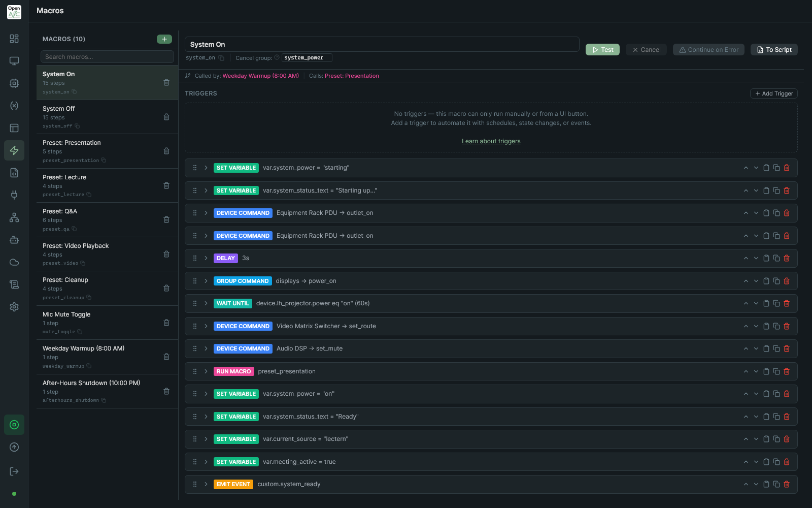Delete the Preset: Lecture macro
Image resolution: width=812 pixels, height=508 pixels.
coord(166,185)
